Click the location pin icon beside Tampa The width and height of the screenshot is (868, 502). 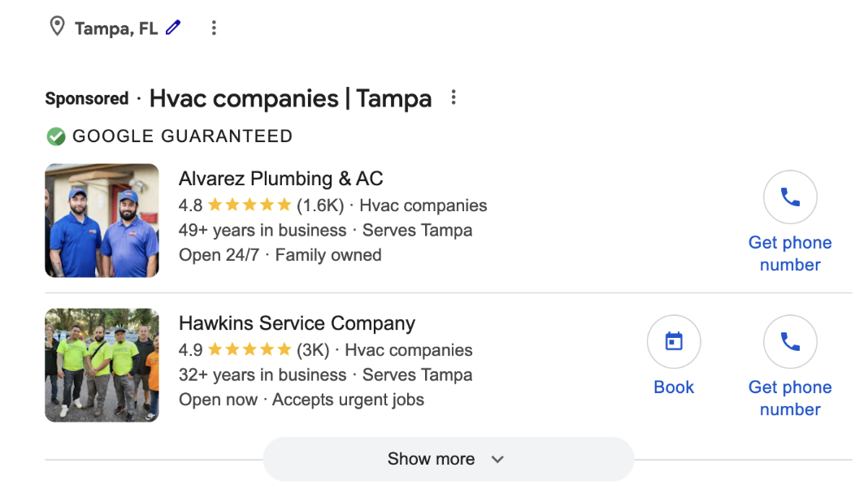57,28
